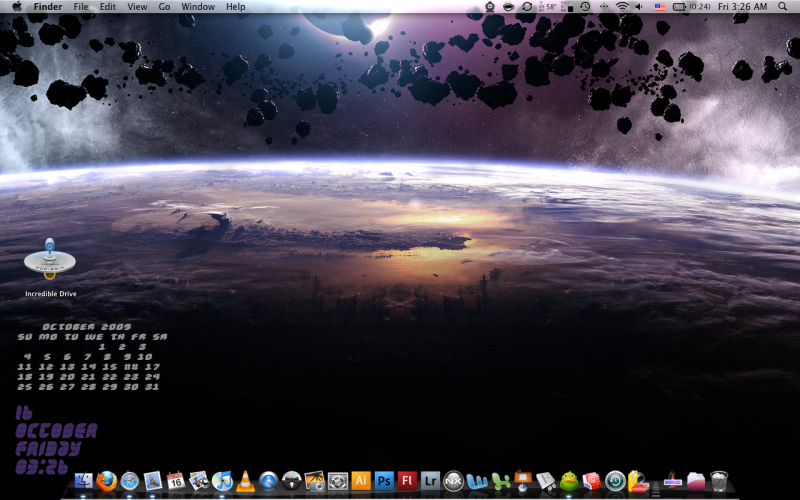Open the Apple menu
Screen dimensions: 800x500
(x=17, y=7)
